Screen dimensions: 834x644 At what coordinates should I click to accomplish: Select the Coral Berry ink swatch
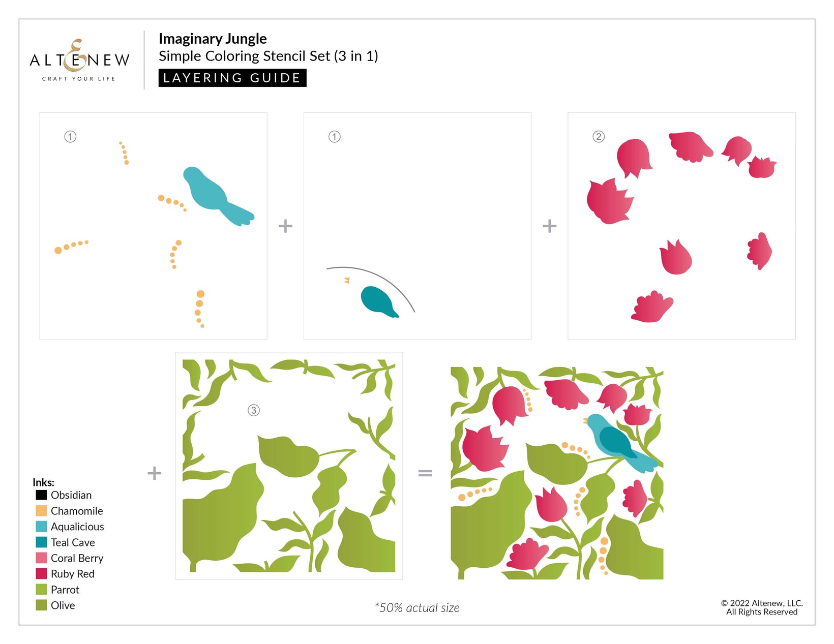point(41,558)
